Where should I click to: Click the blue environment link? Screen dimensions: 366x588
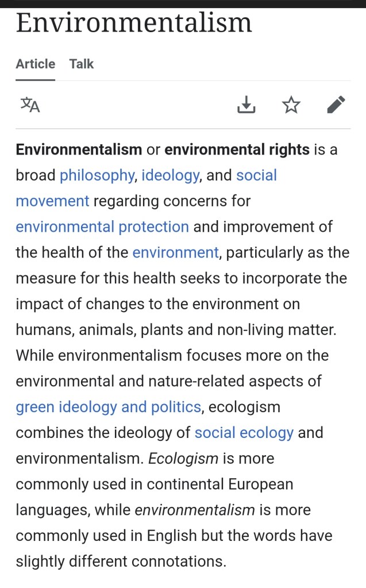[175, 252]
